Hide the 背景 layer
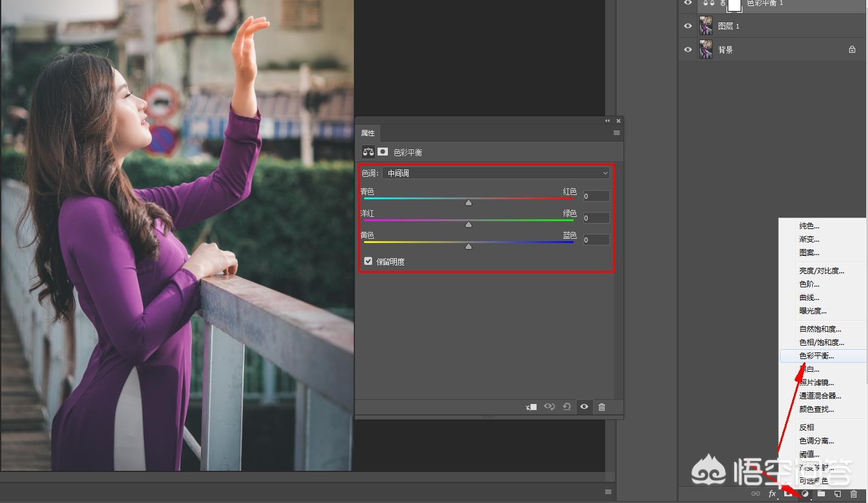Screen dimensions: 868x503 coord(688,50)
